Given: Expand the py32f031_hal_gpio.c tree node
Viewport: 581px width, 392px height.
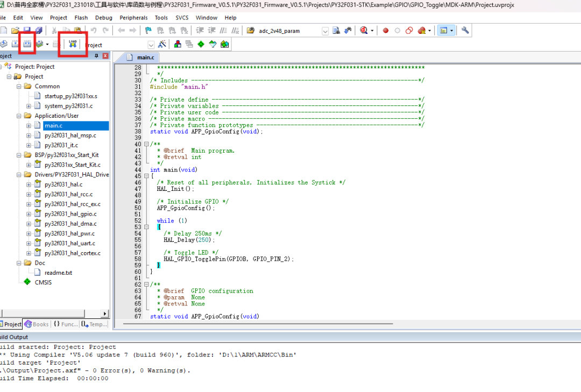Looking at the screenshot, I should tap(29, 214).
